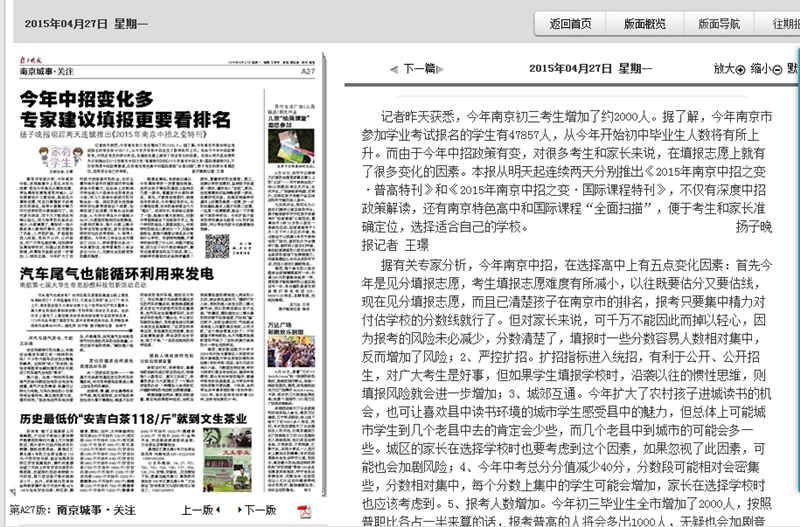Select the 版面导航 tab
Viewport: 800px width, 527px height.
[718, 24]
